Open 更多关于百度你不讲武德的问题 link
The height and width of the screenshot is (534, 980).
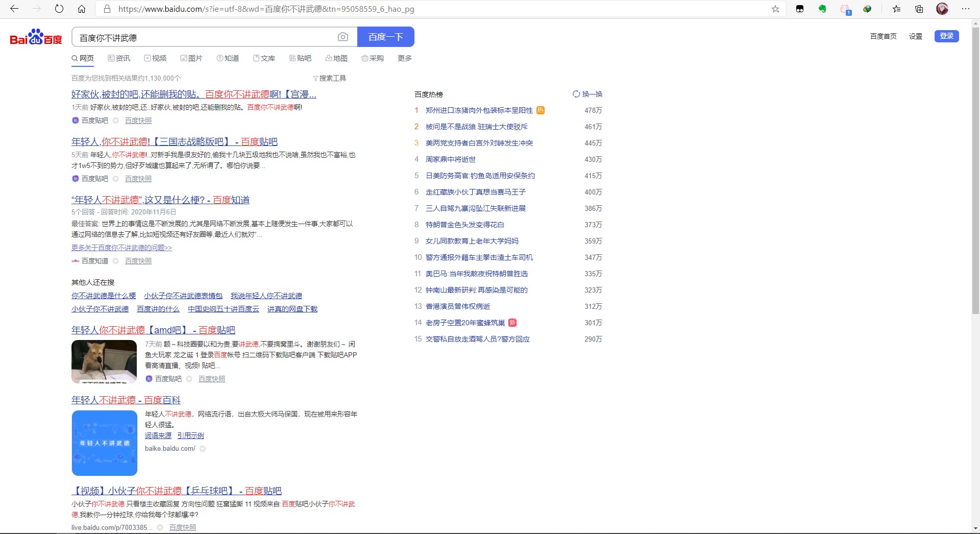click(x=121, y=248)
